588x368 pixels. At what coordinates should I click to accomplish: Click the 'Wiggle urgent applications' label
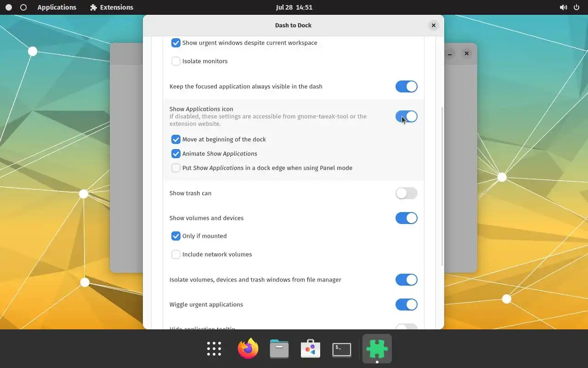(206, 305)
